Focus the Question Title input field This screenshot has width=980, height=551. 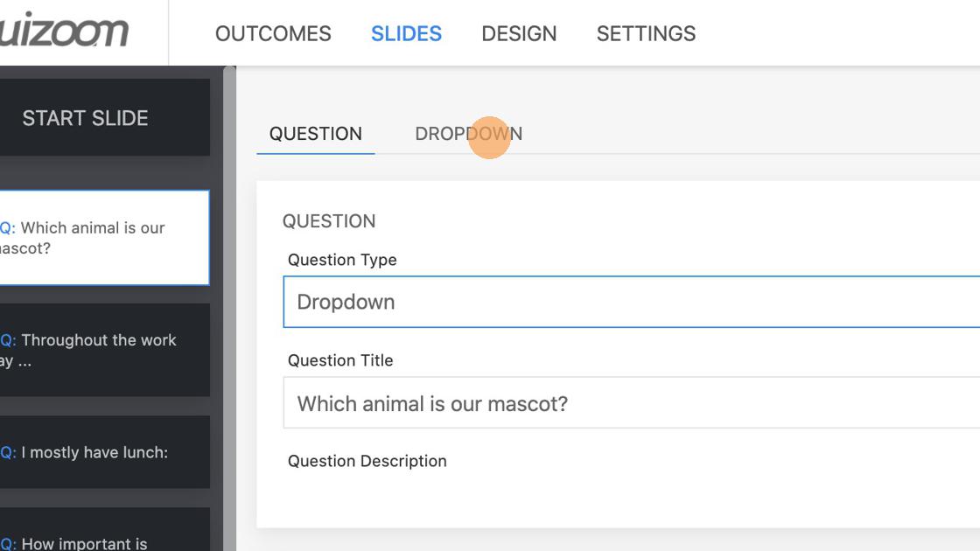(630, 403)
